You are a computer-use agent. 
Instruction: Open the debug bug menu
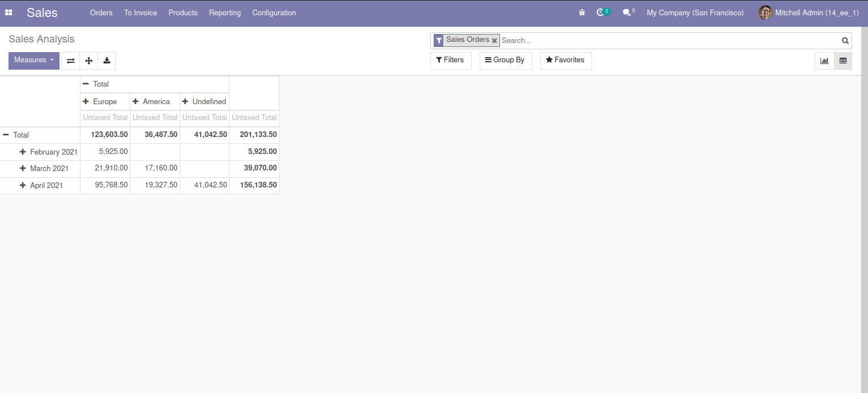point(582,12)
